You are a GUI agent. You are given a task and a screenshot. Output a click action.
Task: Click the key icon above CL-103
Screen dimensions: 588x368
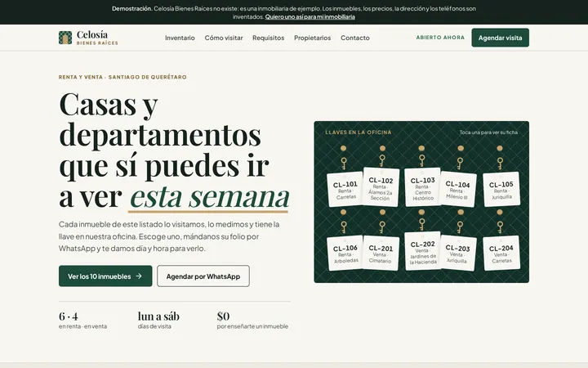coord(422,160)
